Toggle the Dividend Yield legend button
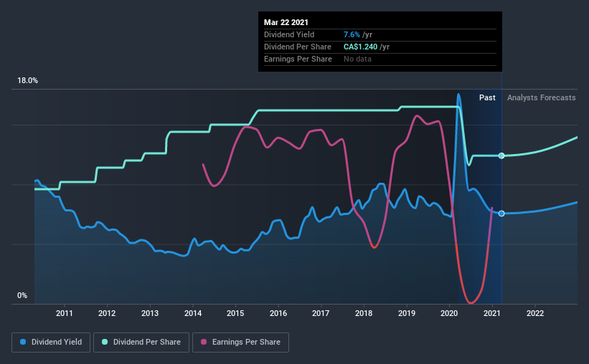 (x=51, y=343)
